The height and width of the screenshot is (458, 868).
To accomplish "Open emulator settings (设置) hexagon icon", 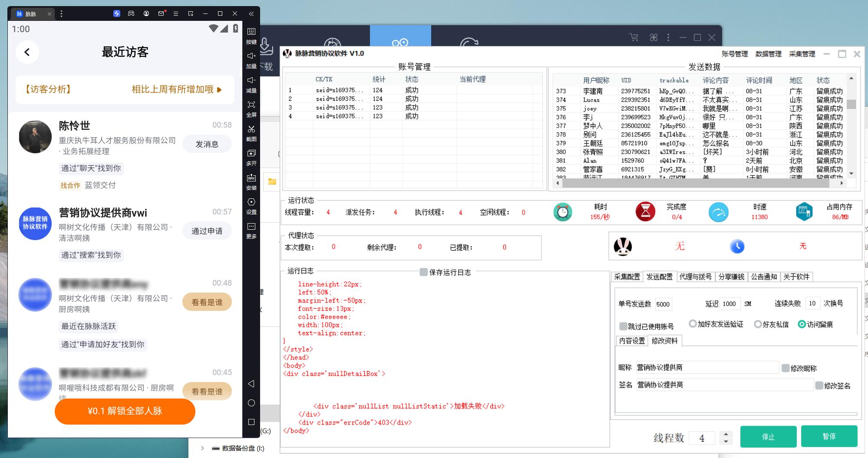I will [x=251, y=202].
